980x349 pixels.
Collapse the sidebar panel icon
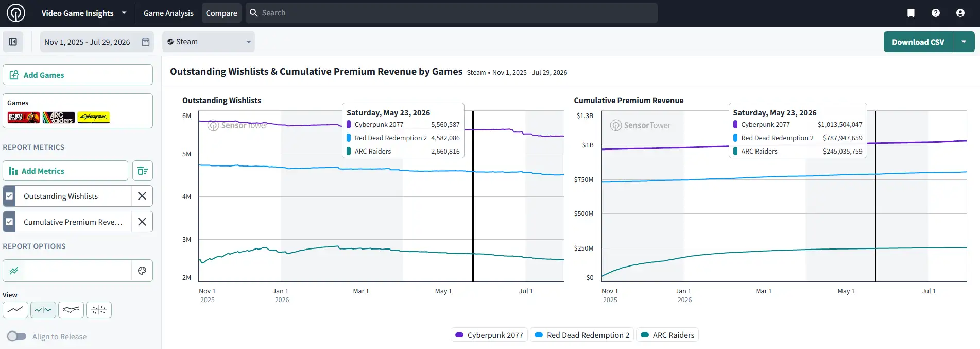[x=13, y=42]
